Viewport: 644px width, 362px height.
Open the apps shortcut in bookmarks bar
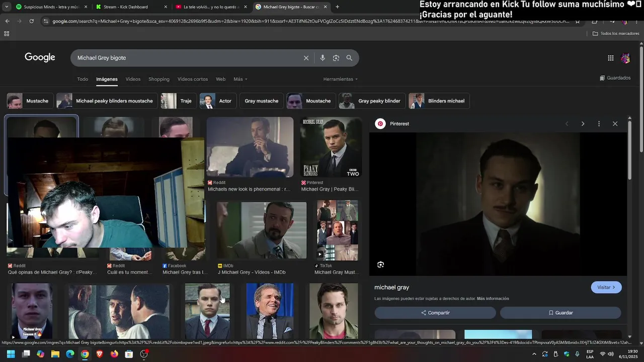[7, 34]
